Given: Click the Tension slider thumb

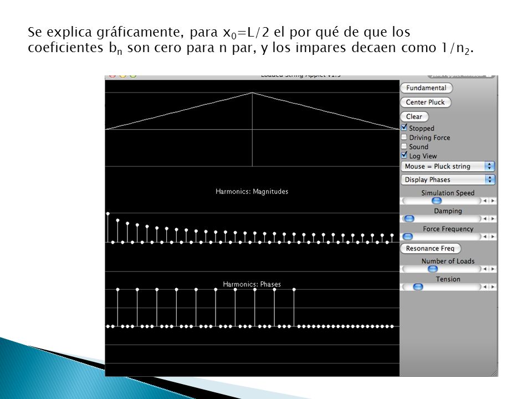Looking at the screenshot, I should 418,287.
